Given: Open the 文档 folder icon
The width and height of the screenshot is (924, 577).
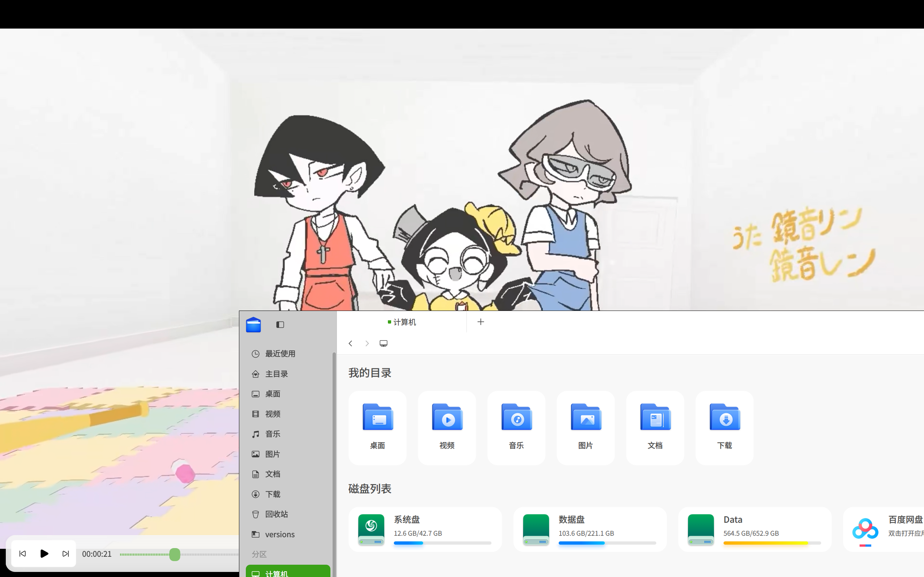Looking at the screenshot, I should tap(655, 428).
